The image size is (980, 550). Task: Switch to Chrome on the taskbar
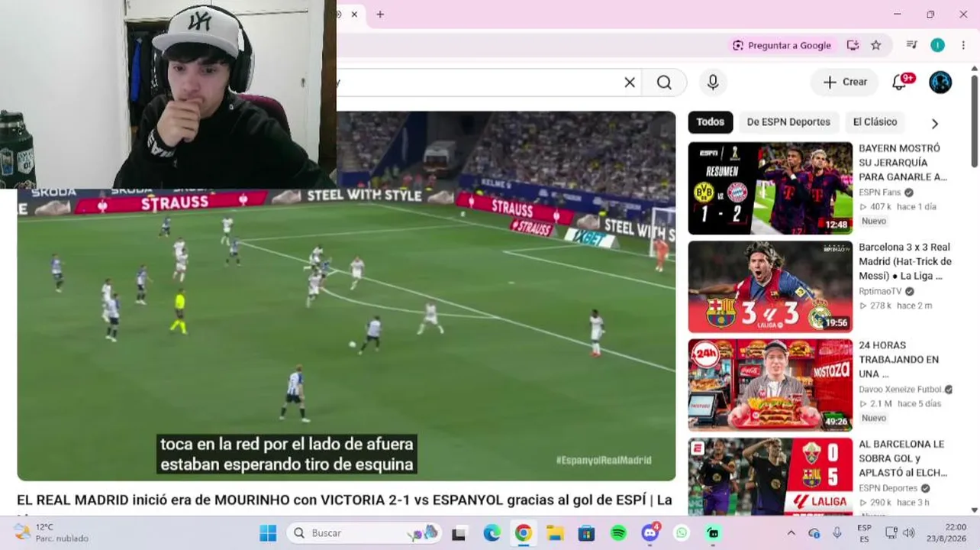523,533
